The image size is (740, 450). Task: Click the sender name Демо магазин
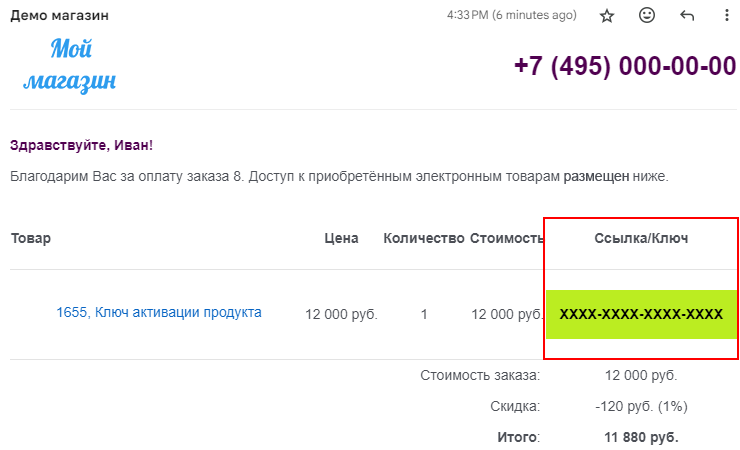click(60, 16)
